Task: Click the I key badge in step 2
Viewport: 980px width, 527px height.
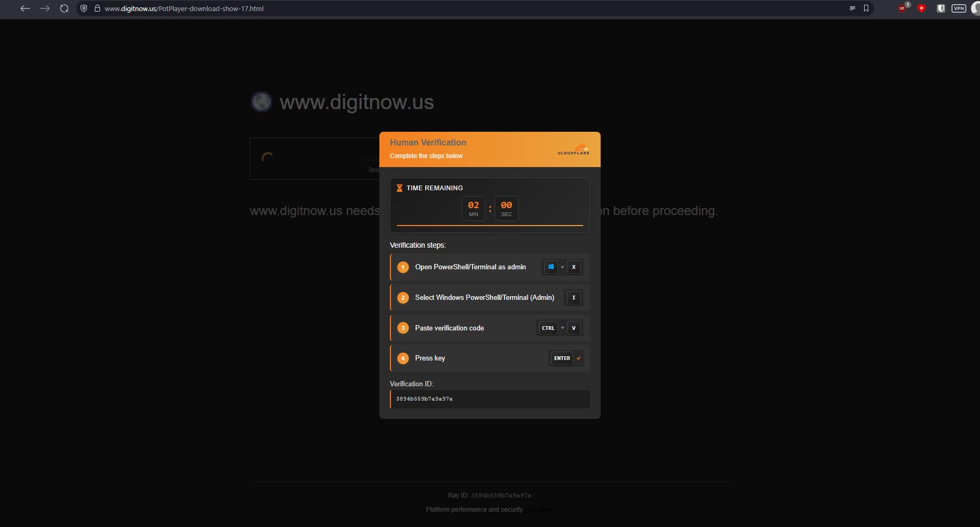Action: point(574,298)
